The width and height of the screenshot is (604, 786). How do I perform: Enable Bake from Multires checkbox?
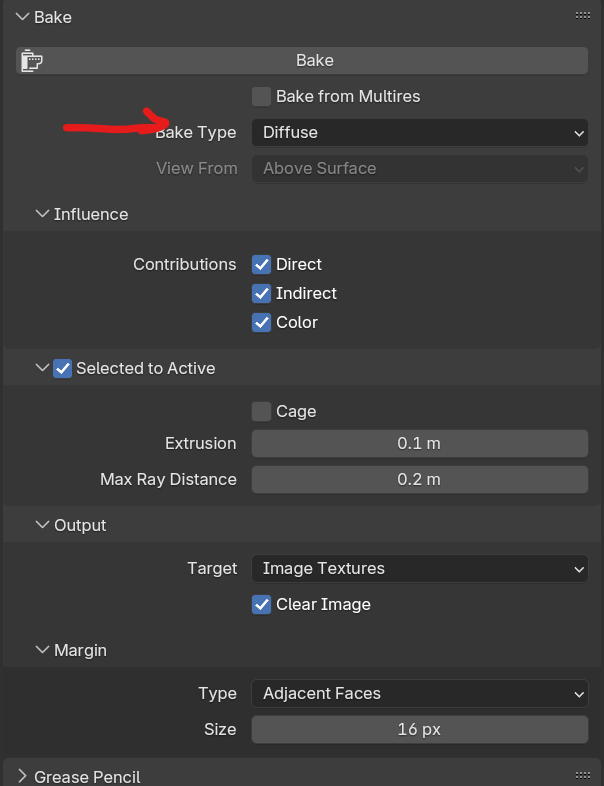click(261, 96)
